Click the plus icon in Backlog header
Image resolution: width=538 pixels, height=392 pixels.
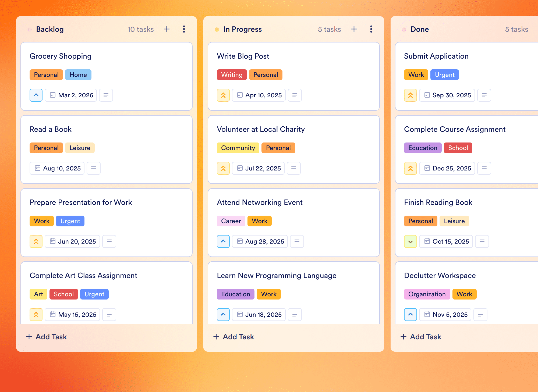point(167,29)
